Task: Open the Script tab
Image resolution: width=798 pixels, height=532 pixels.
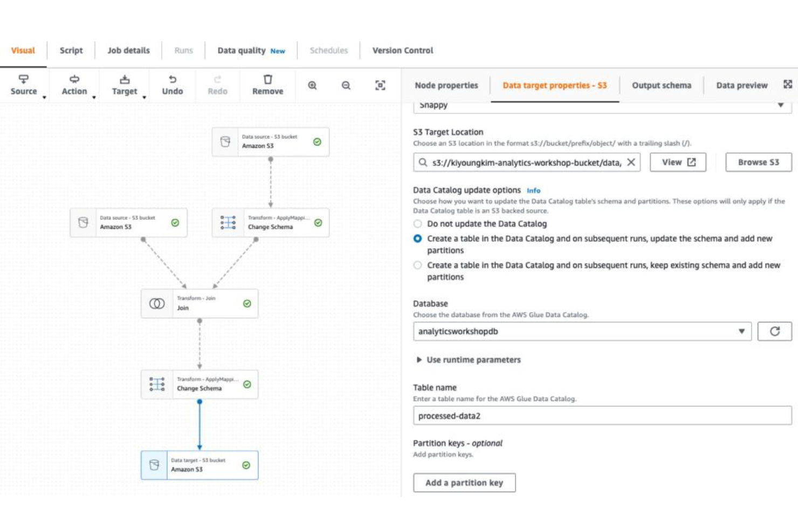Action: (71, 50)
